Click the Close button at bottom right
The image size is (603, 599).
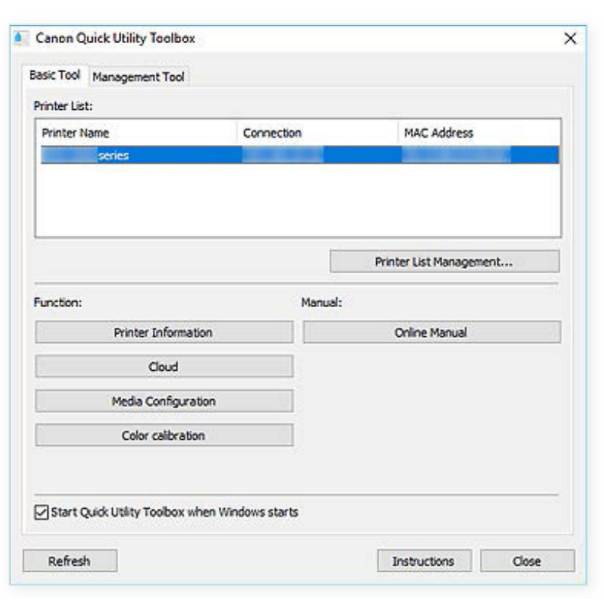pyautogui.click(x=527, y=561)
